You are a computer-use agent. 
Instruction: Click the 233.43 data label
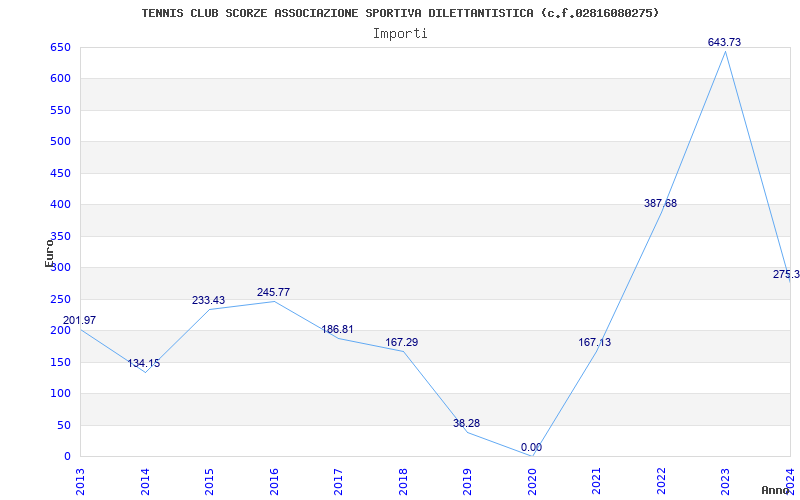[x=209, y=301]
